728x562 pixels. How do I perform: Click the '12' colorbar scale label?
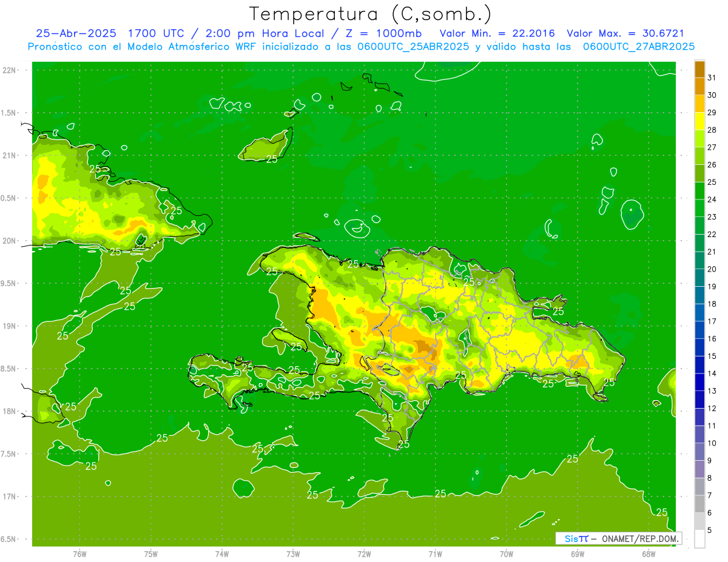(712, 408)
